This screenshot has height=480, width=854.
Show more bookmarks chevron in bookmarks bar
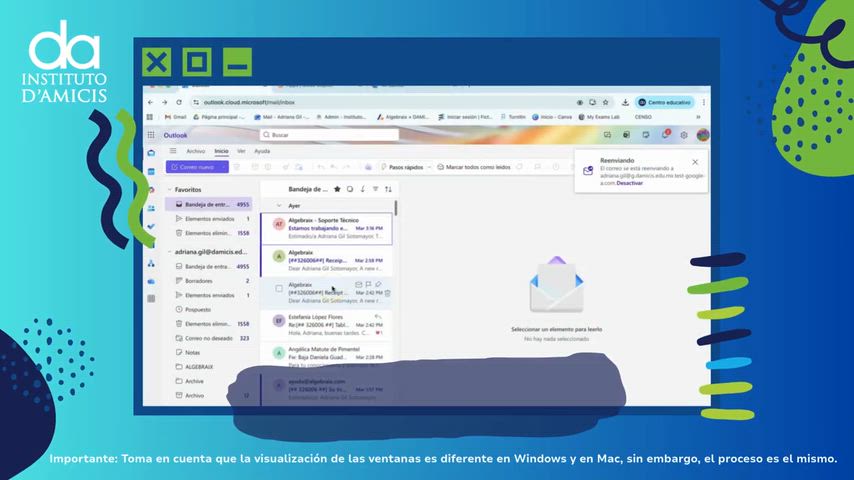tap(698, 117)
